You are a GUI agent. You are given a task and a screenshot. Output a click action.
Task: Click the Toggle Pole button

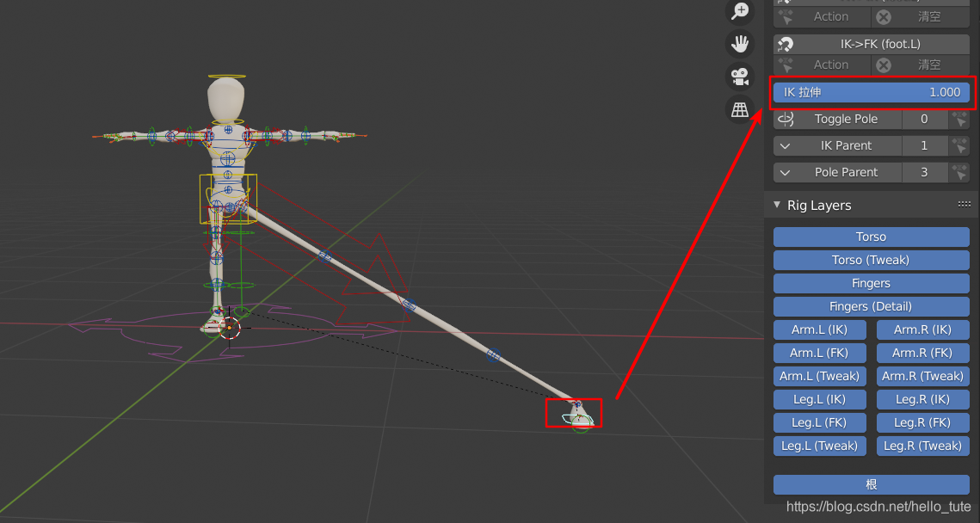pyautogui.click(x=838, y=119)
